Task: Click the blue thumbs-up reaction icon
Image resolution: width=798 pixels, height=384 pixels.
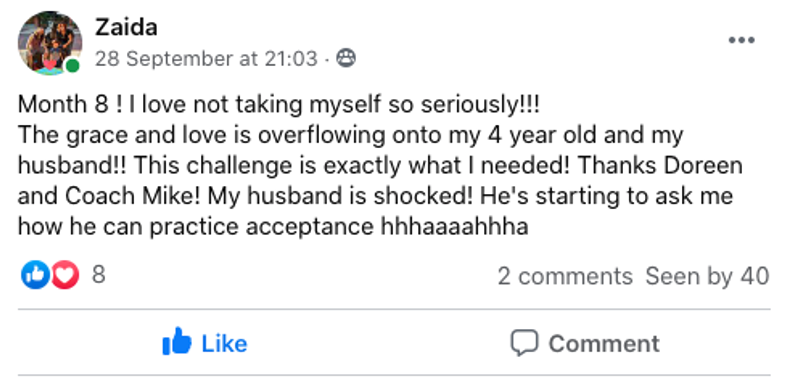Action: coord(35,275)
